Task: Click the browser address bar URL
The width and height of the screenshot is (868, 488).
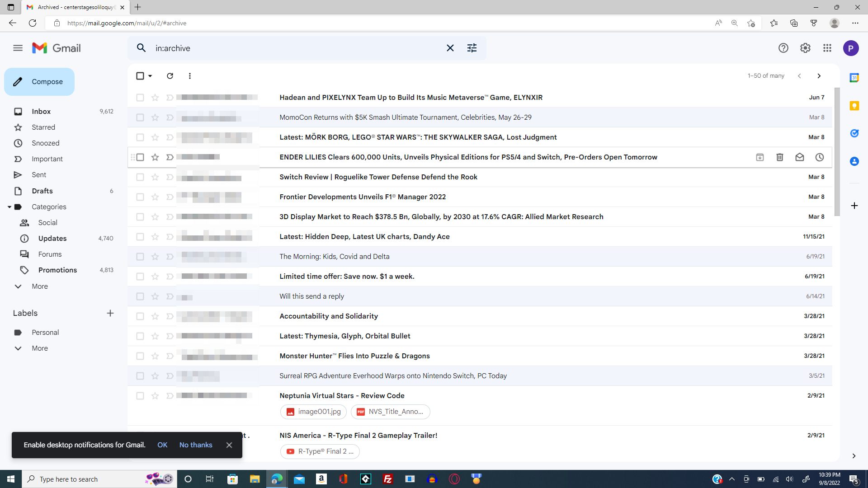Action: pyautogui.click(x=127, y=23)
